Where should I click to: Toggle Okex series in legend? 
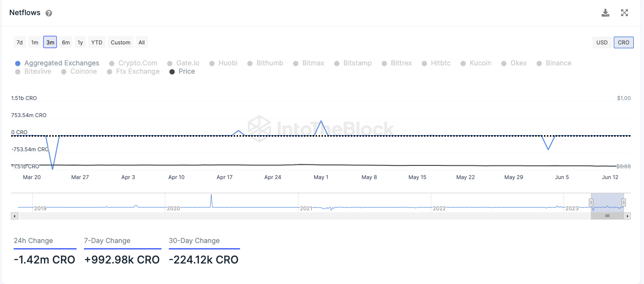(x=514, y=63)
